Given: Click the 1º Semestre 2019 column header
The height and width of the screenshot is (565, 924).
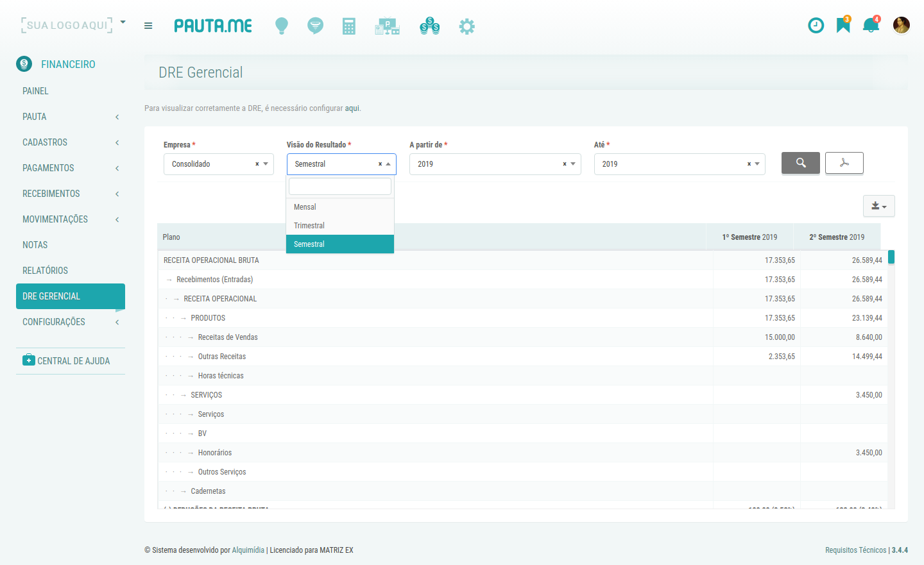Looking at the screenshot, I should coord(749,237).
